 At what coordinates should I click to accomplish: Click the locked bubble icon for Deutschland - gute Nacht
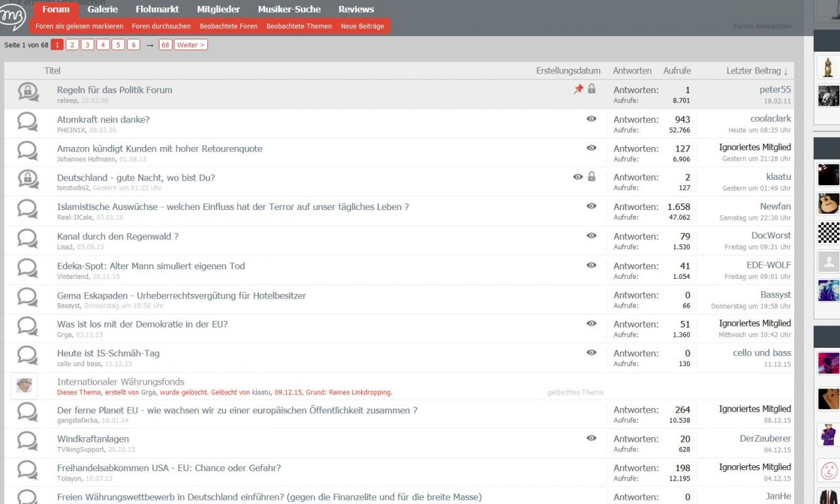(x=28, y=180)
